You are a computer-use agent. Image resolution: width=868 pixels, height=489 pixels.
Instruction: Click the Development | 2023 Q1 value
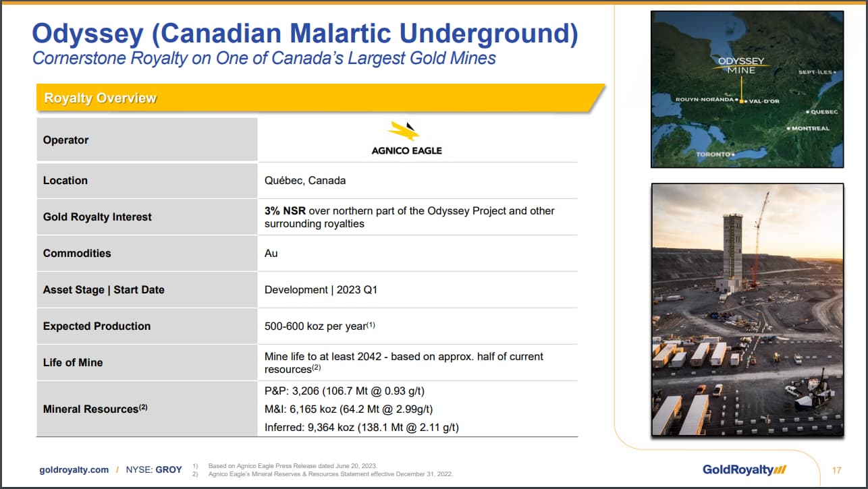(x=321, y=290)
